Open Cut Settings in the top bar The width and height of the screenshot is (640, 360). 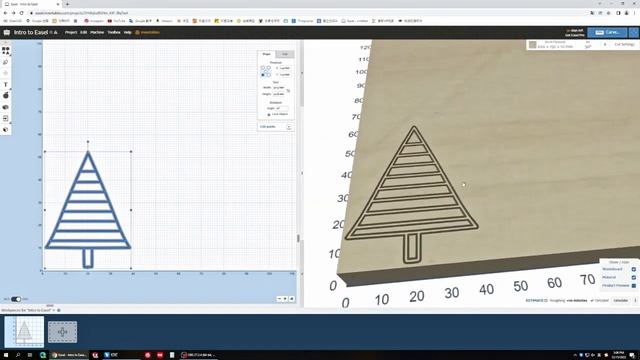click(624, 44)
